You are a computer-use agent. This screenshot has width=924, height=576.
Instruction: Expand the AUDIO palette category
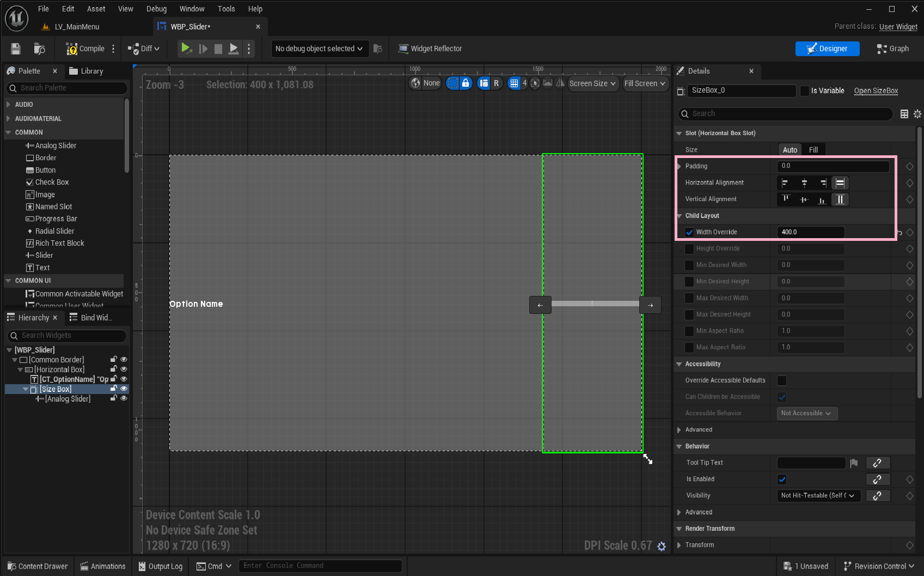8,104
